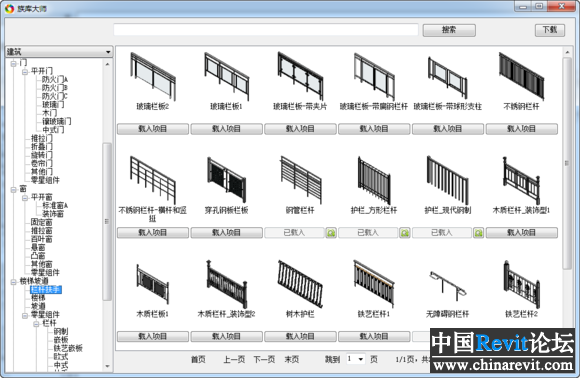
Task: Collapse the 门 tree node
Action: [x=13, y=64]
